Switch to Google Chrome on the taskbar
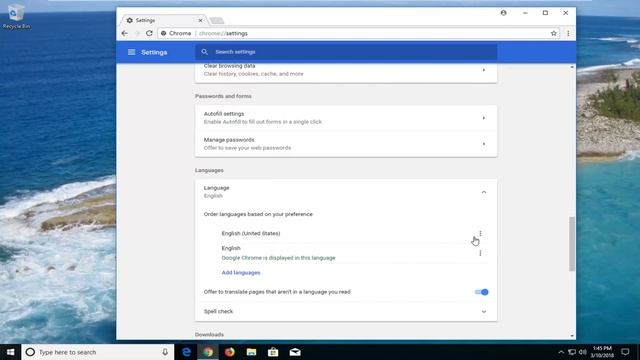The height and width of the screenshot is (360, 640). (208, 352)
